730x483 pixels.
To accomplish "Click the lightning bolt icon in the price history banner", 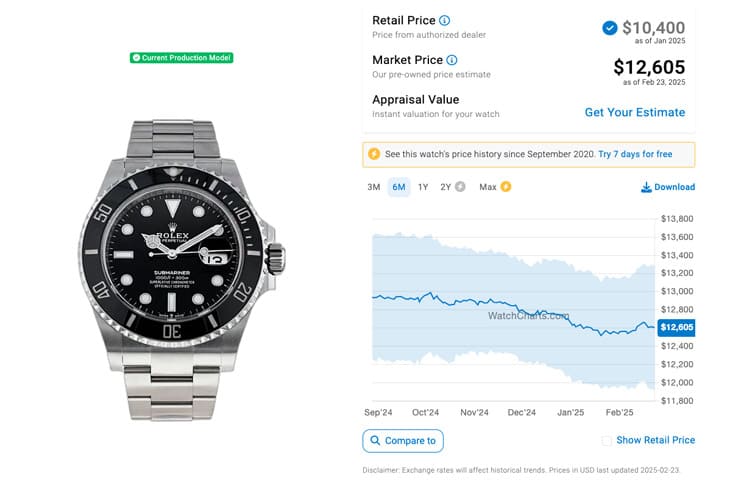I will pos(374,155).
